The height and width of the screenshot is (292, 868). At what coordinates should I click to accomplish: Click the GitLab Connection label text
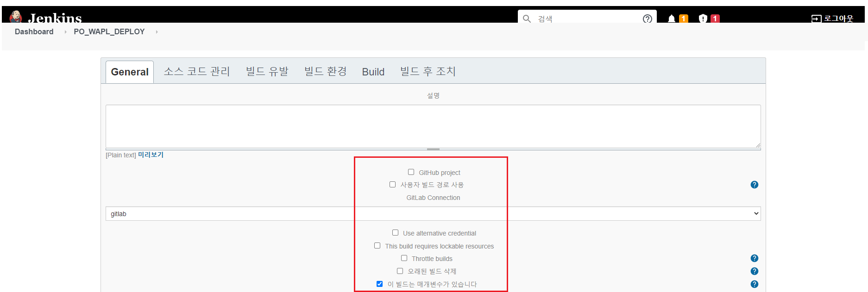[434, 198]
